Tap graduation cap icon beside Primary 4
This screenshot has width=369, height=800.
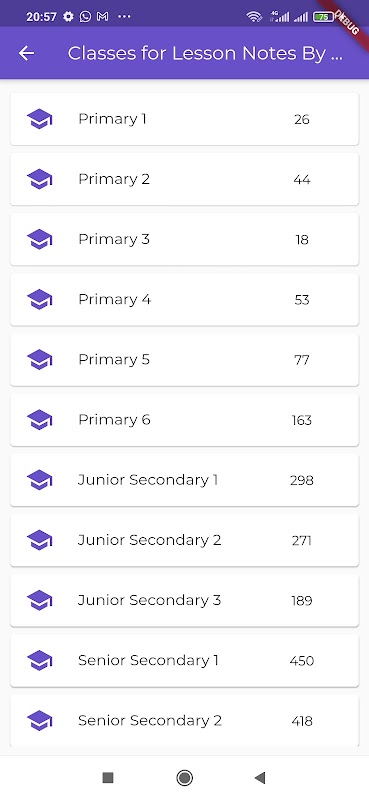(x=40, y=299)
